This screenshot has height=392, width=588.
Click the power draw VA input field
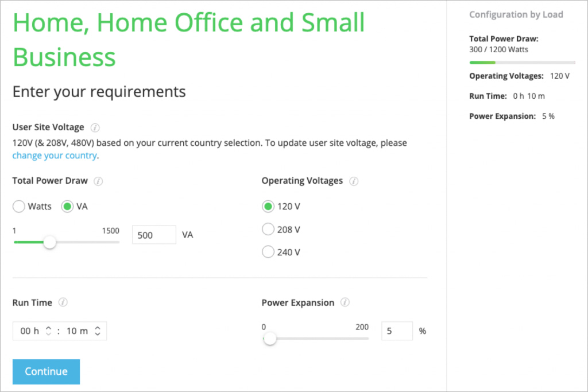154,235
